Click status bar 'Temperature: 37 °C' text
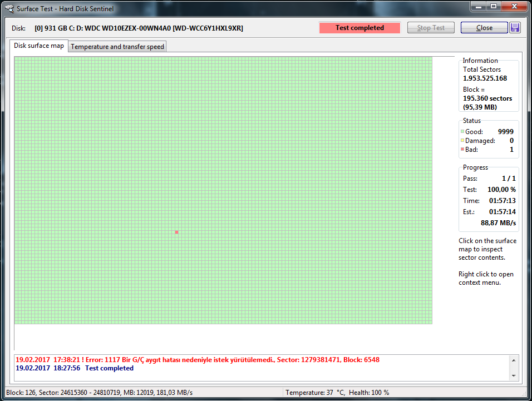This screenshot has width=532, height=401. click(315, 393)
